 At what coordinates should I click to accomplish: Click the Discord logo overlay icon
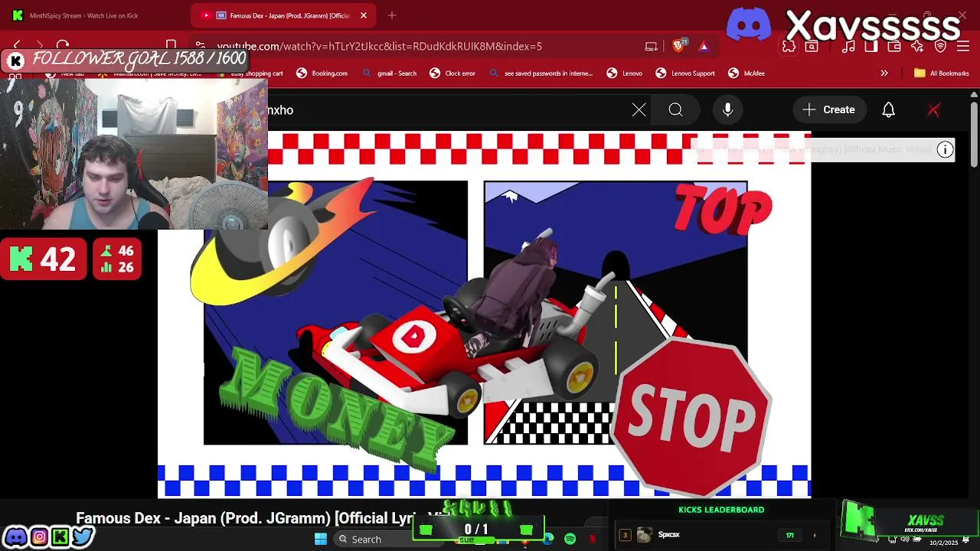[749, 24]
